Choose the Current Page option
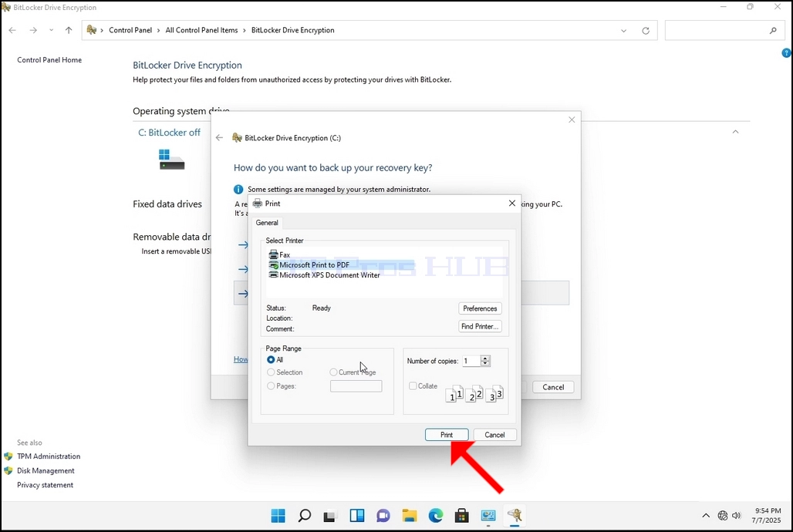This screenshot has width=793, height=532. tap(353, 372)
